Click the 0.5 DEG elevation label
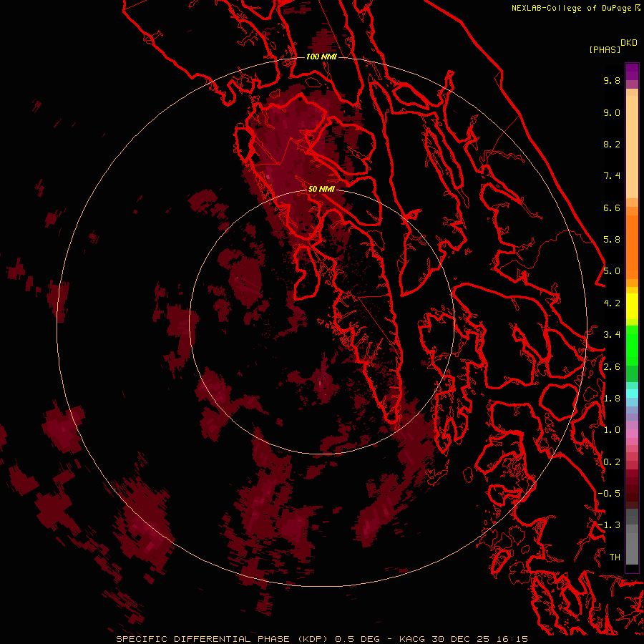644x644 pixels. point(359,639)
